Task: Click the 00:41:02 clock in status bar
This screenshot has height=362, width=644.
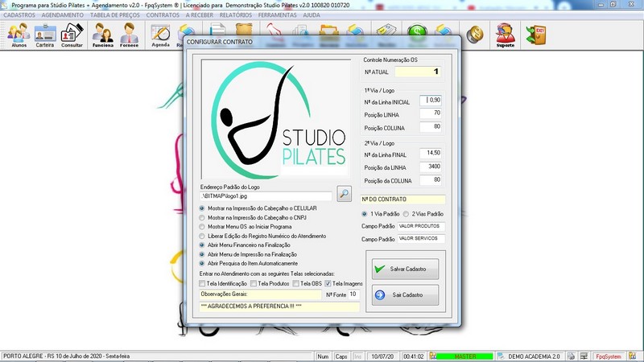Action: click(414, 356)
